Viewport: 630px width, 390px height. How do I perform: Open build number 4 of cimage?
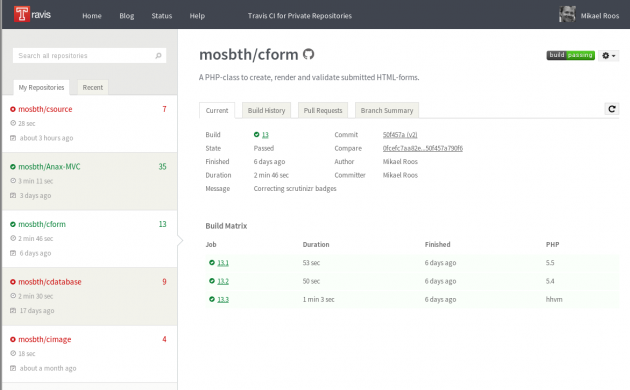tap(164, 339)
